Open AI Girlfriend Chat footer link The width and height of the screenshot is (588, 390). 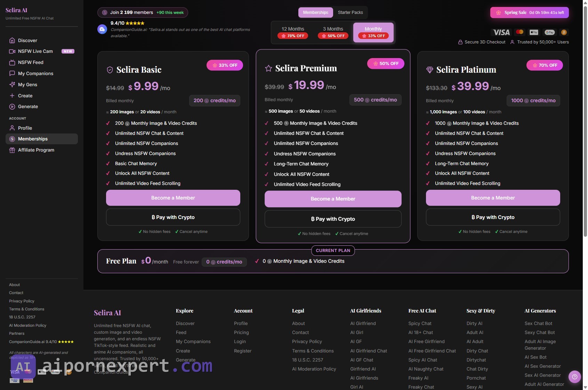369,351
